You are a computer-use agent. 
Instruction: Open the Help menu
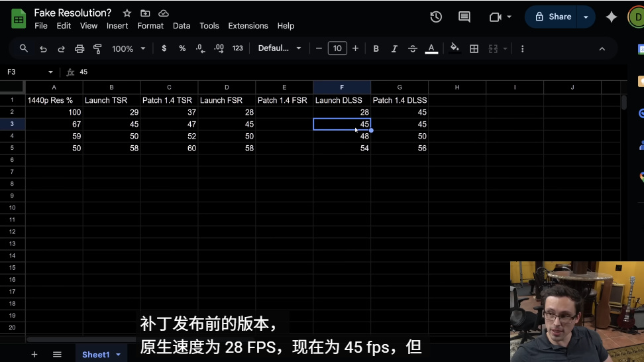click(286, 26)
